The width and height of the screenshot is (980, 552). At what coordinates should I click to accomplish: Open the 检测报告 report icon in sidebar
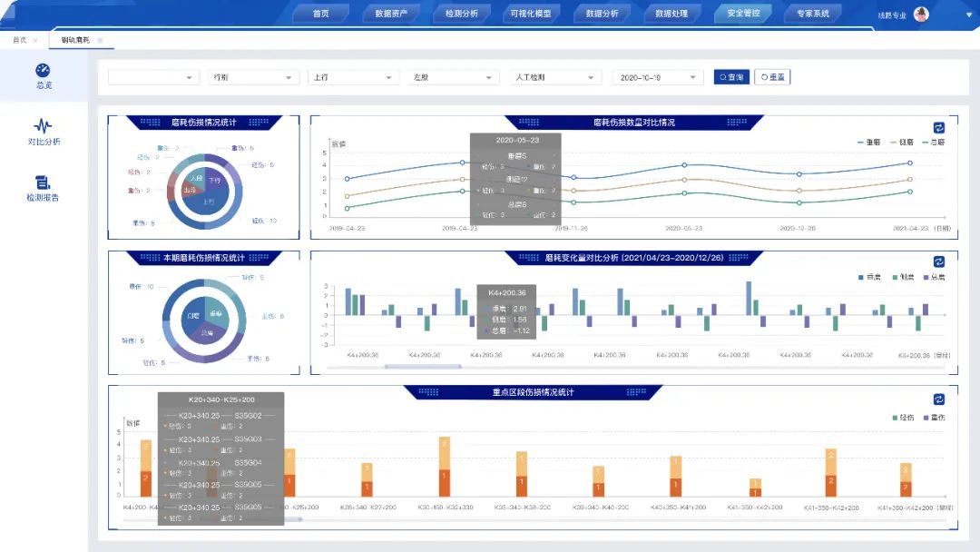point(44,182)
